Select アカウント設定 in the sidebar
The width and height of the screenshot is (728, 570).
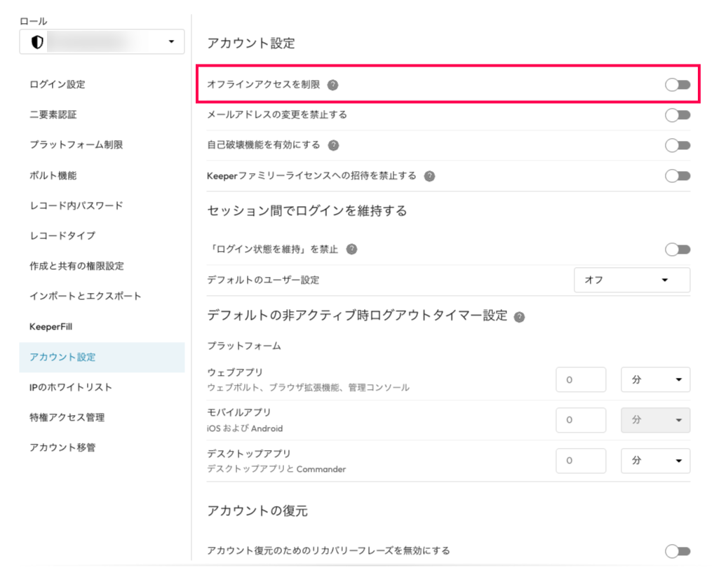(102, 358)
